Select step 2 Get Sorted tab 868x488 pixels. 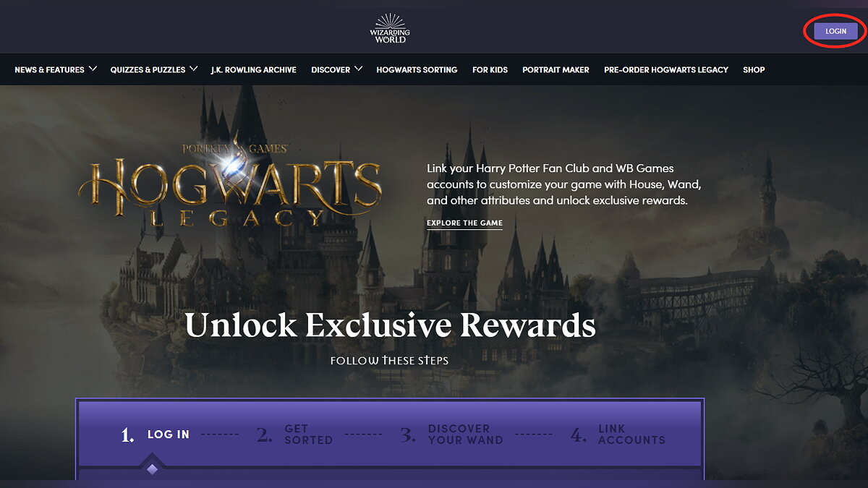tap(295, 435)
